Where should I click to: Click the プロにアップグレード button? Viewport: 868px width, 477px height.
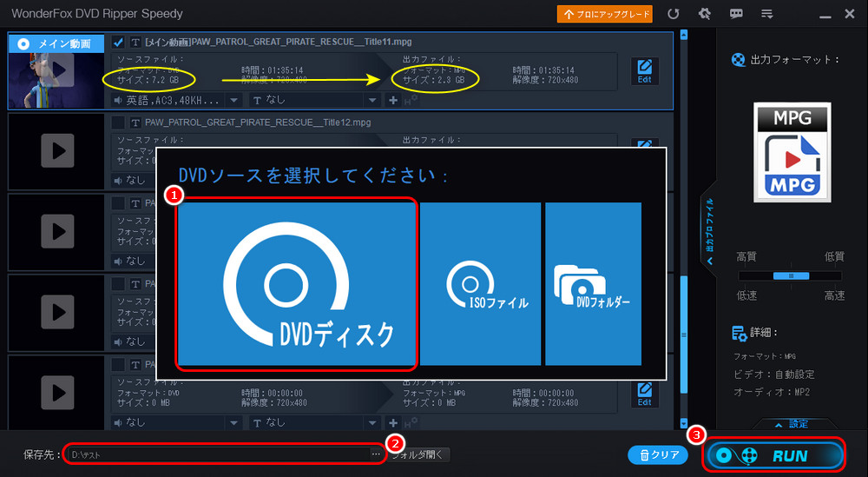click(x=604, y=15)
